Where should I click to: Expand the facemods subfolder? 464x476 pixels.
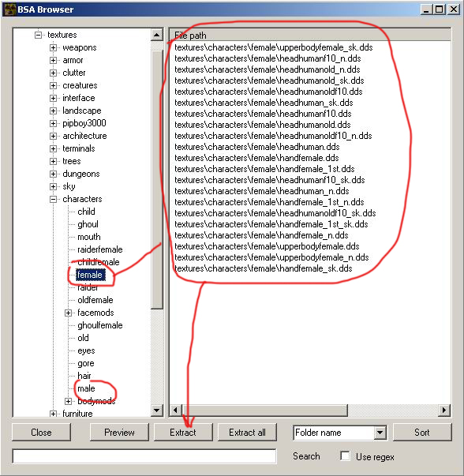point(69,313)
